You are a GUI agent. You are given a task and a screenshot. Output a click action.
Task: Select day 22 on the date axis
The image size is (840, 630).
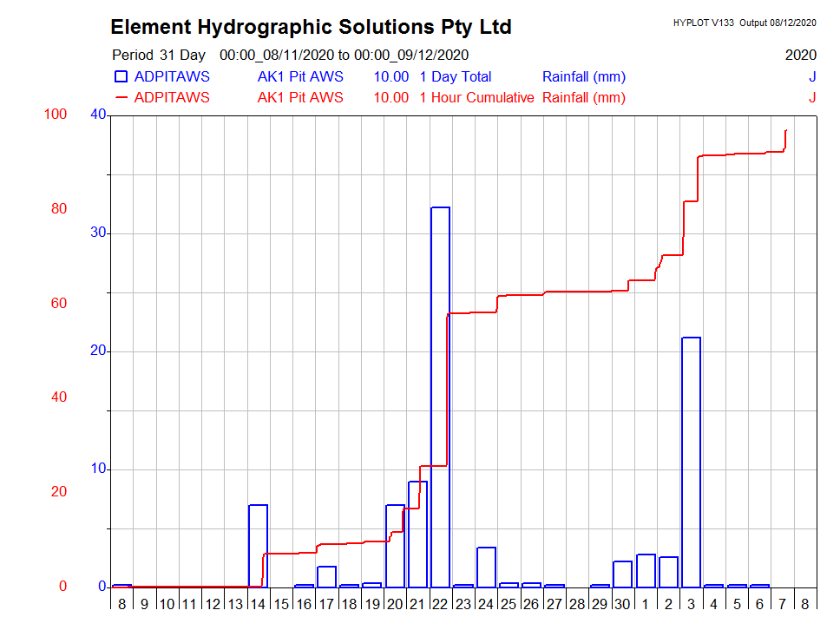(440, 603)
